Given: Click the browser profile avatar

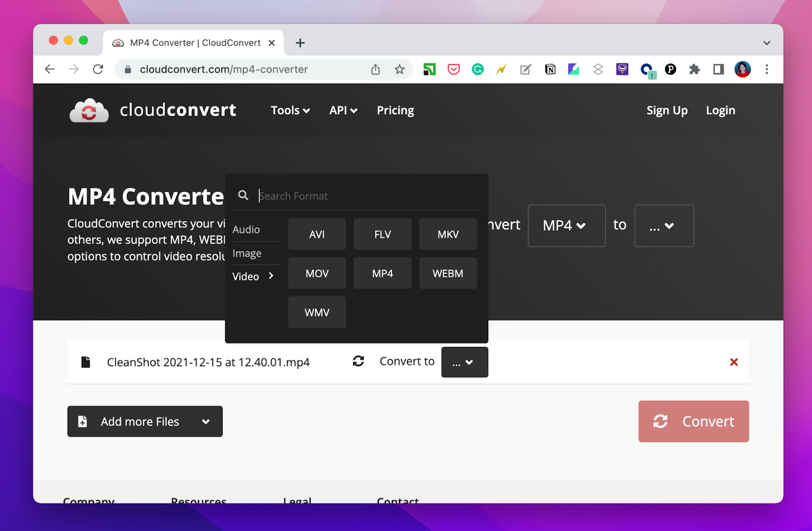Looking at the screenshot, I should pyautogui.click(x=742, y=69).
